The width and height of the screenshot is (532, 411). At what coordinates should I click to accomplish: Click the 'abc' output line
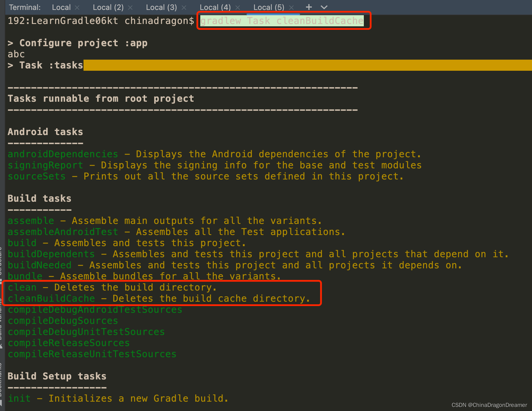16,54
